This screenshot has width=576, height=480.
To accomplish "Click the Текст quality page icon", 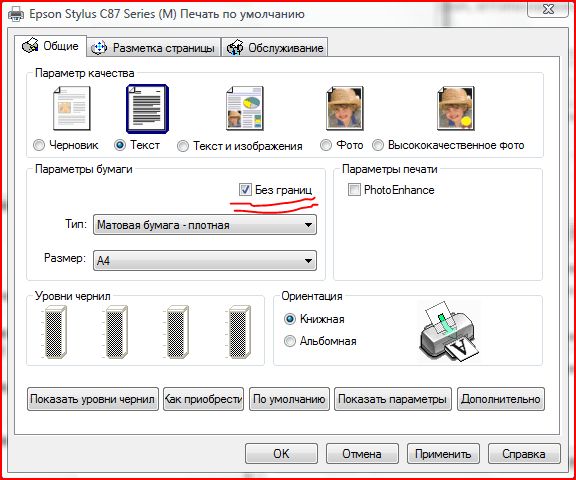I will click(147, 109).
